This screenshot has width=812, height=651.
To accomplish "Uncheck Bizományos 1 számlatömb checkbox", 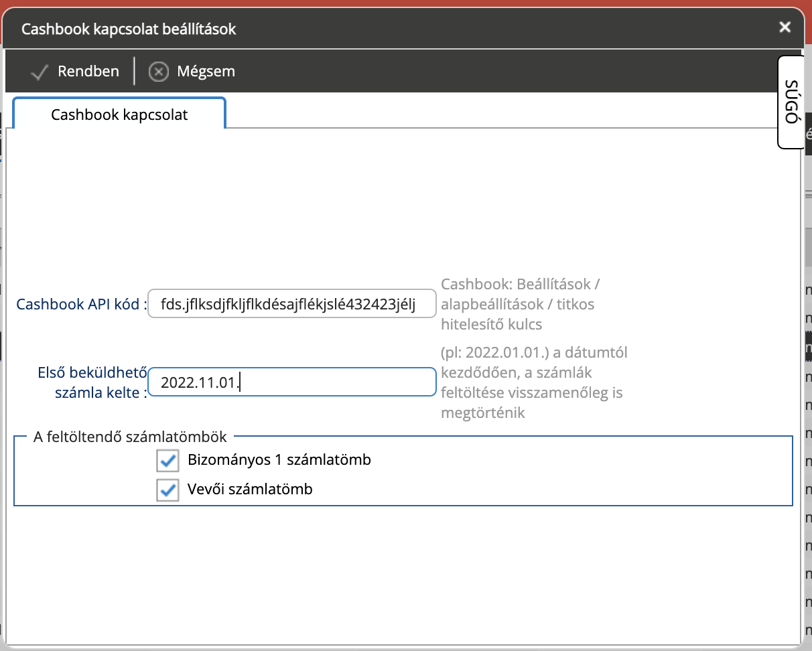I will pyautogui.click(x=167, y=461).
